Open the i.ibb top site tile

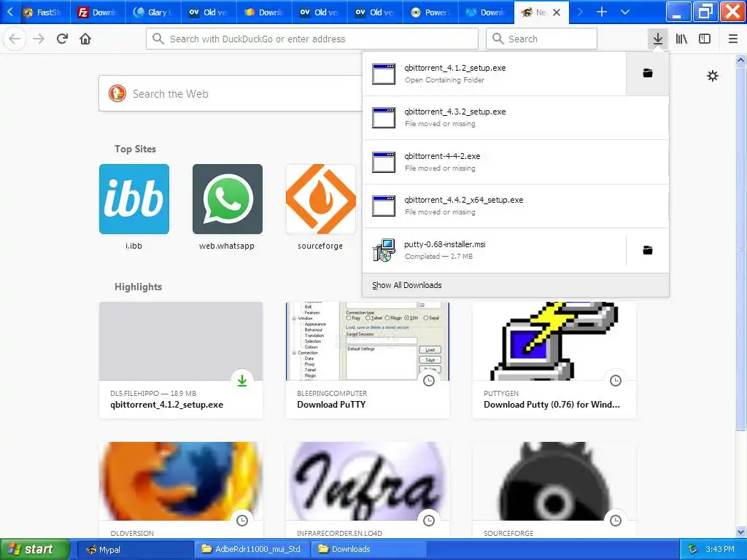point(134,199)
